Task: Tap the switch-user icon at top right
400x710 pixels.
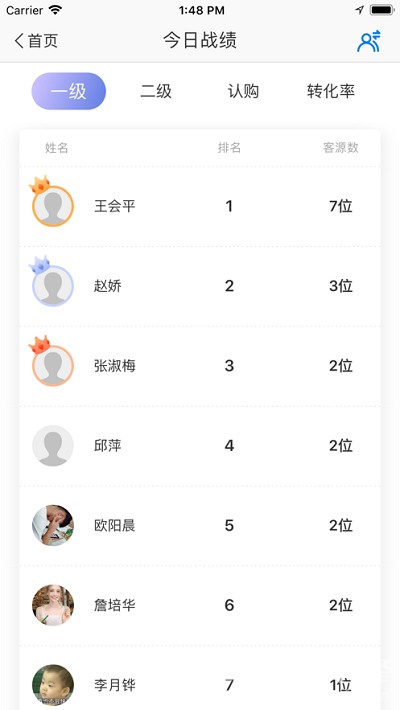Action: click(x=369, y=41)
